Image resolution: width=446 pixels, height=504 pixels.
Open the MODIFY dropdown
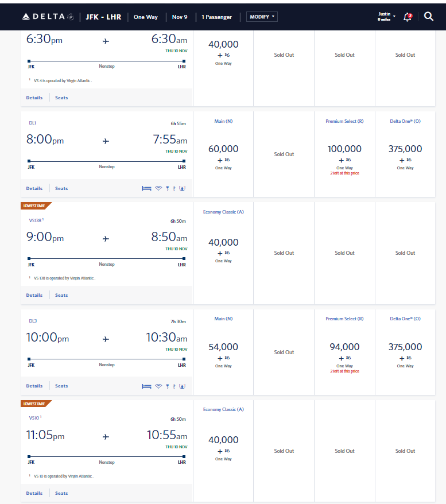262,17
